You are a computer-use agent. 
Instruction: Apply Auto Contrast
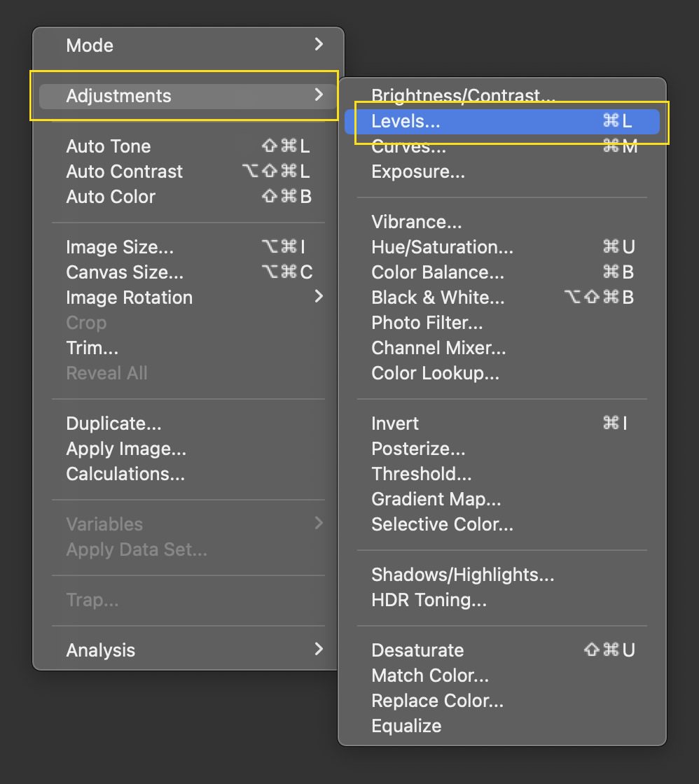124,171
